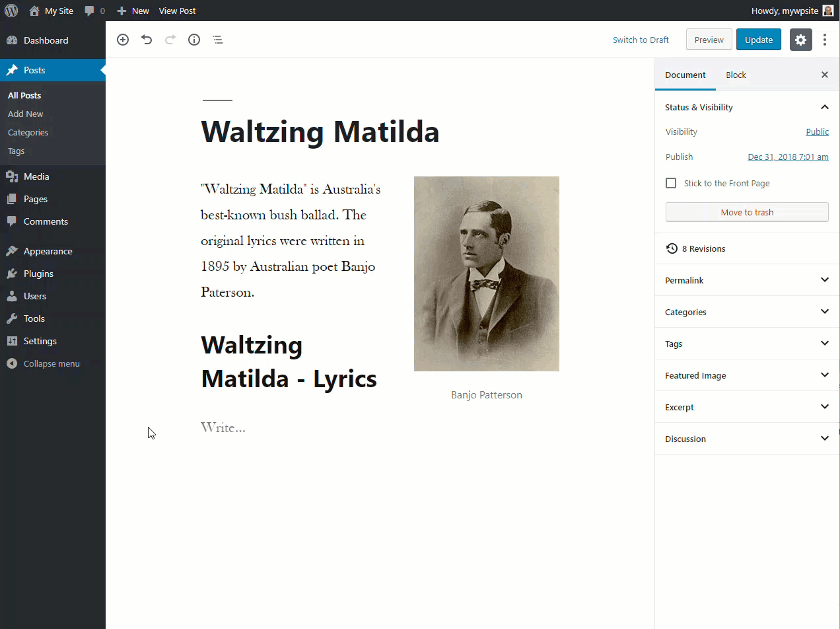The width and height of the screenshot is (840, 629).
Task: Edit publish date Dec 31, 2018
Action: tap(788, 157)
